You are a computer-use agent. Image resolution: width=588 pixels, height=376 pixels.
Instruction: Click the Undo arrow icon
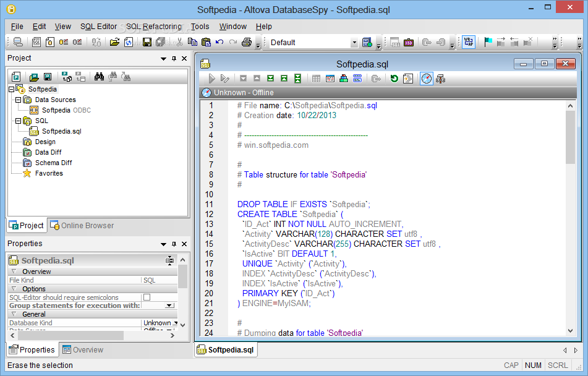click(219, 42)
